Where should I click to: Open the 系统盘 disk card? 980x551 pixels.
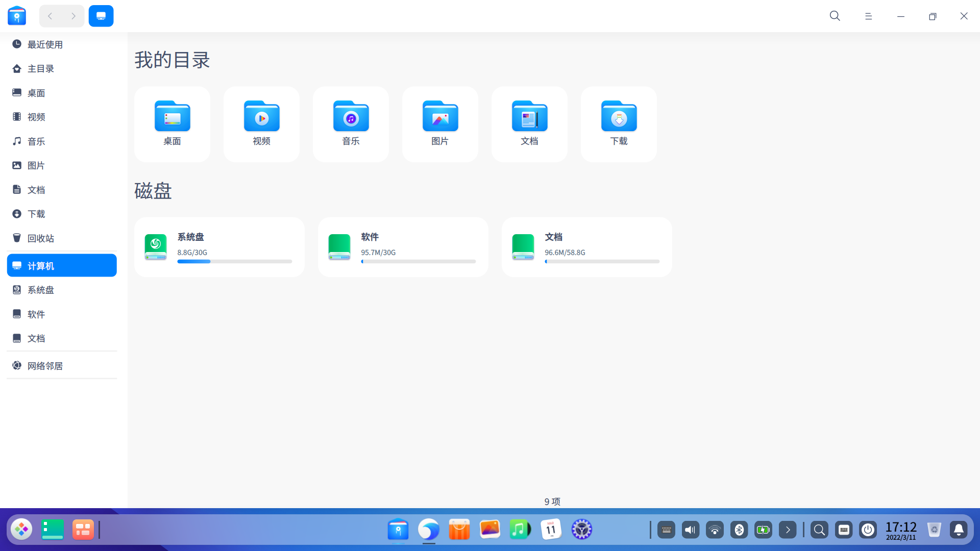(x=219, y=247)
